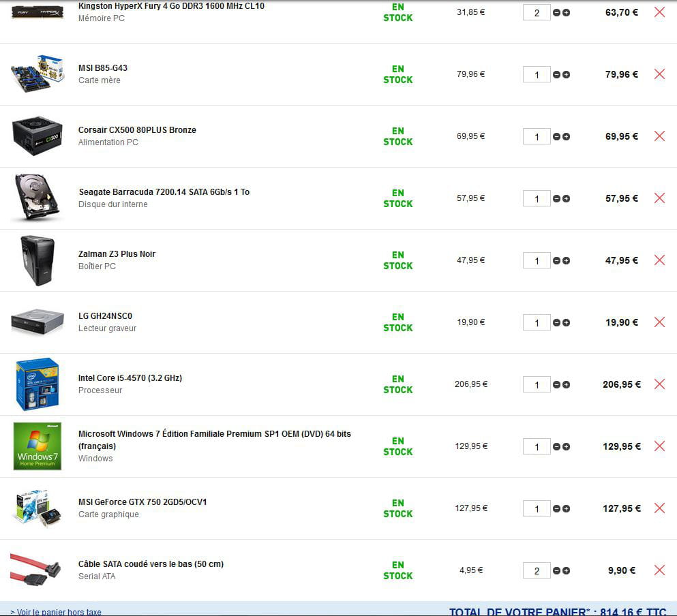The width and height of the screenshot is (677, 616).
Task: Click quantity field for Seagate Barracuda
Action: 537,198
